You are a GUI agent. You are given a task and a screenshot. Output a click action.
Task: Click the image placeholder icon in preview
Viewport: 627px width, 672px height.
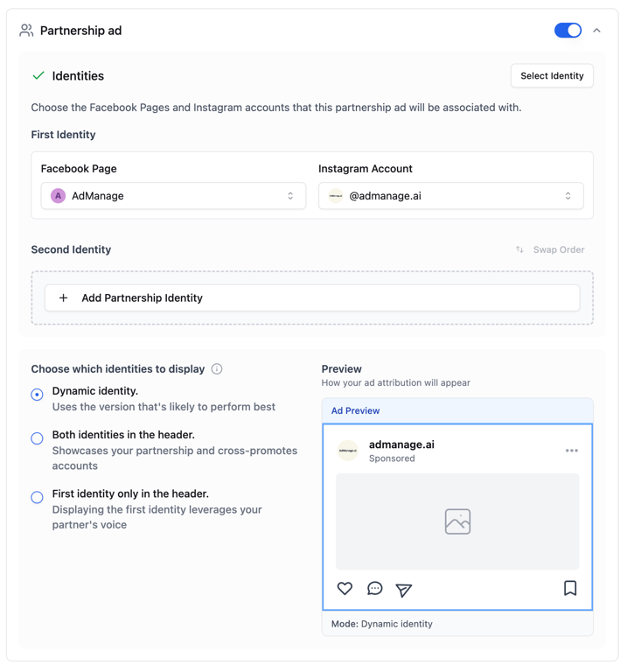pyautogui.click(x=457, y=521)
